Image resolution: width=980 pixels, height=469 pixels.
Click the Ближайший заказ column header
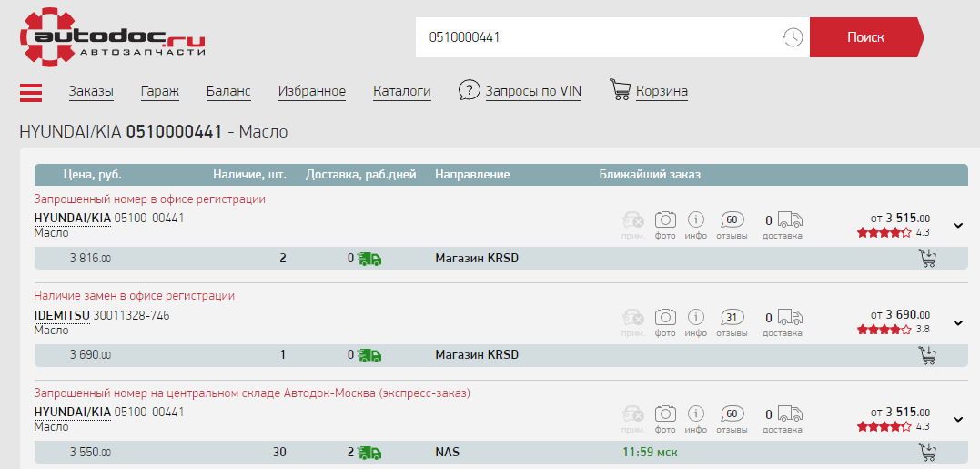pyautogui.click(x=650, y=175)
